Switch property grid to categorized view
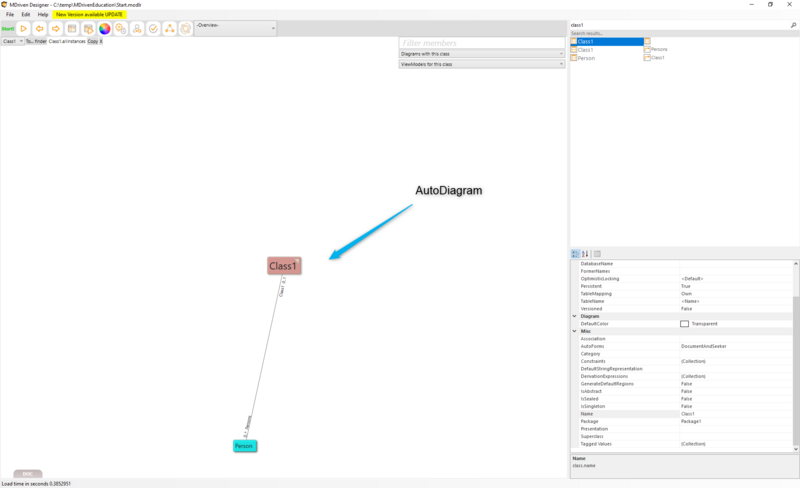Image resolution: width=800 pixels, height=488 pixels. pos(575,254)
